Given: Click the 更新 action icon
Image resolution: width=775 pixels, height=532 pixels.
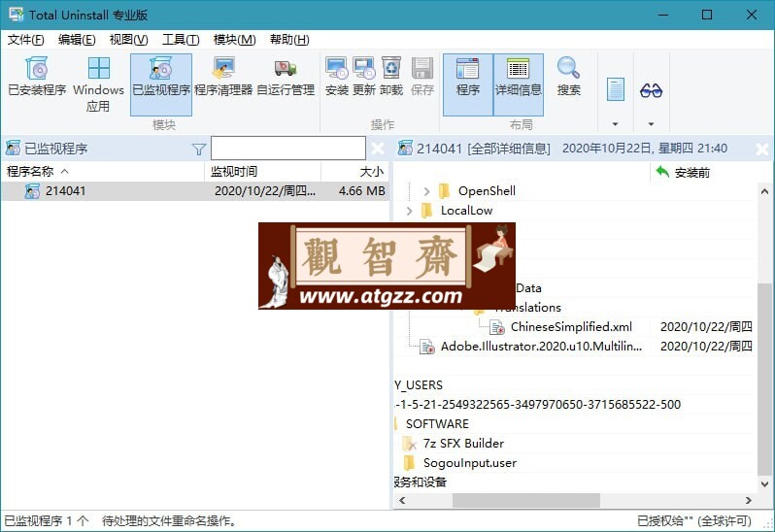Looking at the screenshot, I should [364, 77].
